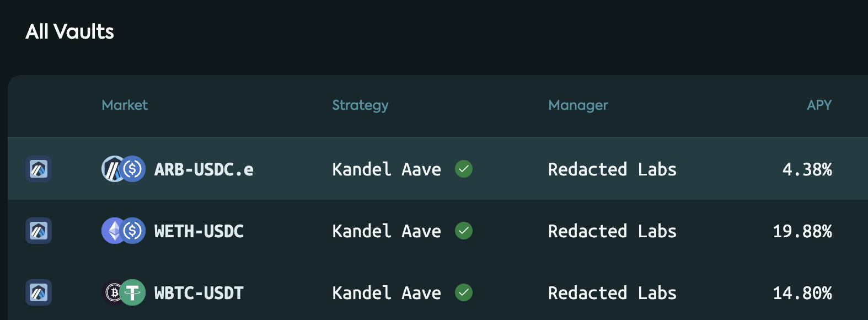
Task: Sort vaults by the APY column header
Action: [x=819, y=105]
